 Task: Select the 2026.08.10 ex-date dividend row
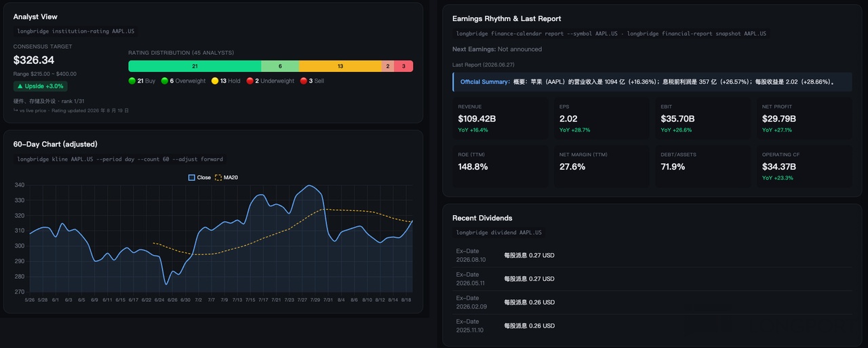point(652,256)
